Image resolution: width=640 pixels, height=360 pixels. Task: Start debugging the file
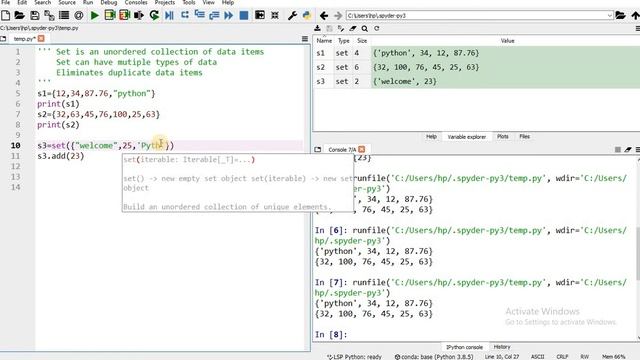169,16
